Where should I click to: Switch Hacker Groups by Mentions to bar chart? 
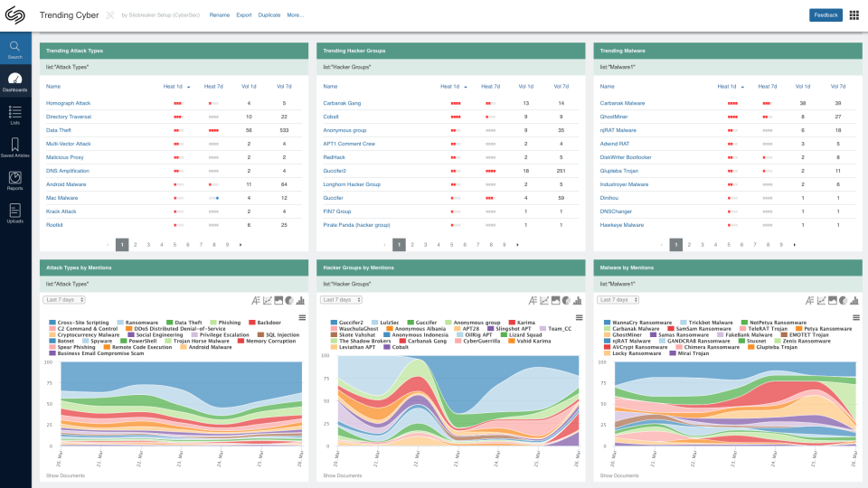pyautogui.click(x=577, y=300)
